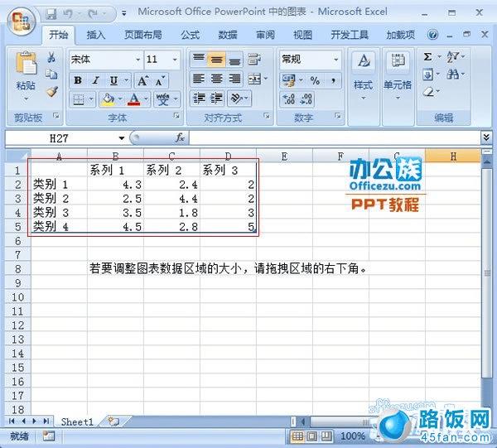Select the Sheet1 worksheet tab

point(77,422)
